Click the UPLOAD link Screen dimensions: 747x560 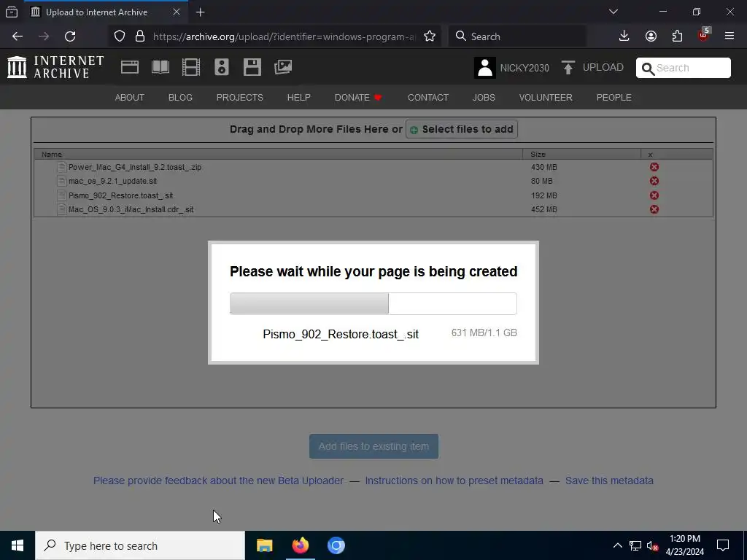[603, 68]
